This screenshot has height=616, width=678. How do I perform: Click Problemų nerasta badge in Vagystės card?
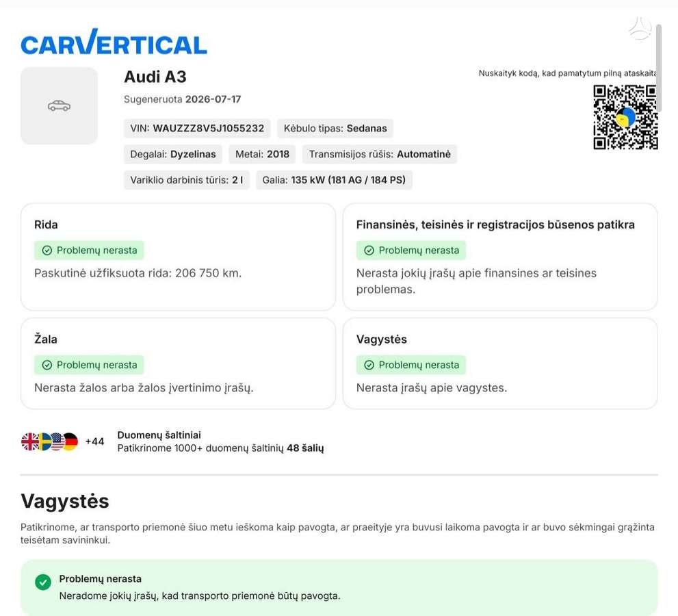click(x=411, y=365)
